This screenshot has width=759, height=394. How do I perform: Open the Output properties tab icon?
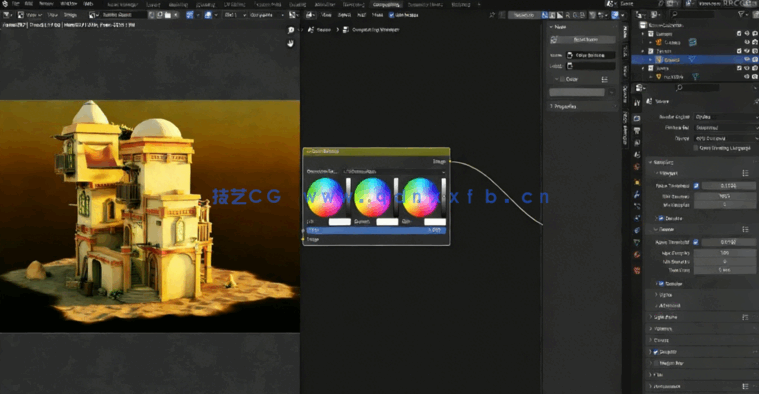click(x=637, y=131)
